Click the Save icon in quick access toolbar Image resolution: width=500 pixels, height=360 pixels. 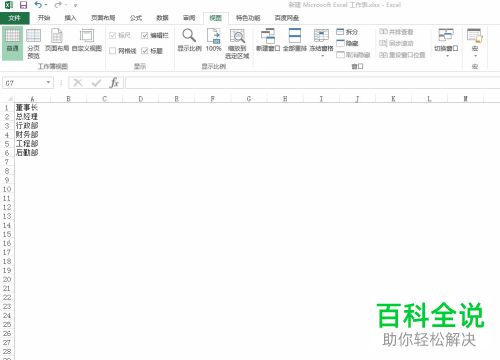23,5
